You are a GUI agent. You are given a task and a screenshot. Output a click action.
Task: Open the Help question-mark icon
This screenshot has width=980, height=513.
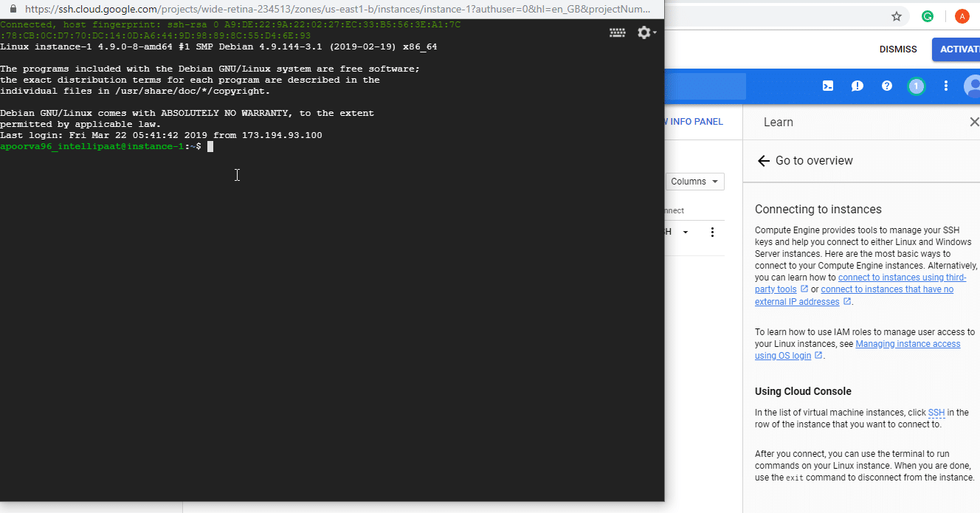click(887, 86)
